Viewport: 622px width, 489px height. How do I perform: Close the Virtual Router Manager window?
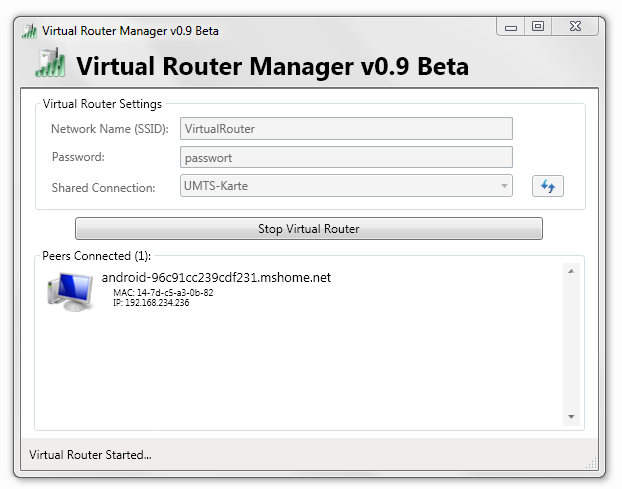click(575, 27)
